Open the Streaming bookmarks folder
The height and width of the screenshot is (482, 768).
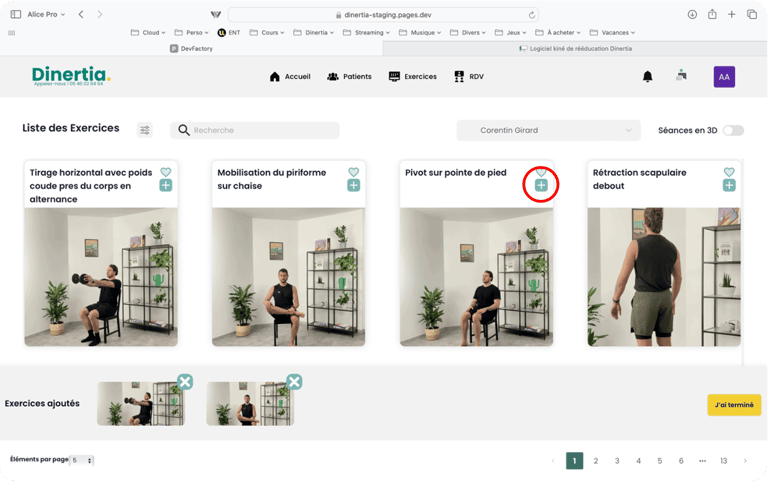pos(366,32)
